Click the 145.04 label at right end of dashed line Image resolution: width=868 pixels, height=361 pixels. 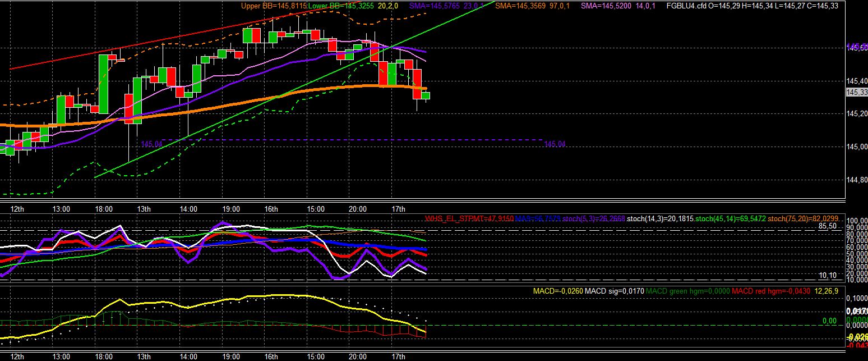coord(555,144)
